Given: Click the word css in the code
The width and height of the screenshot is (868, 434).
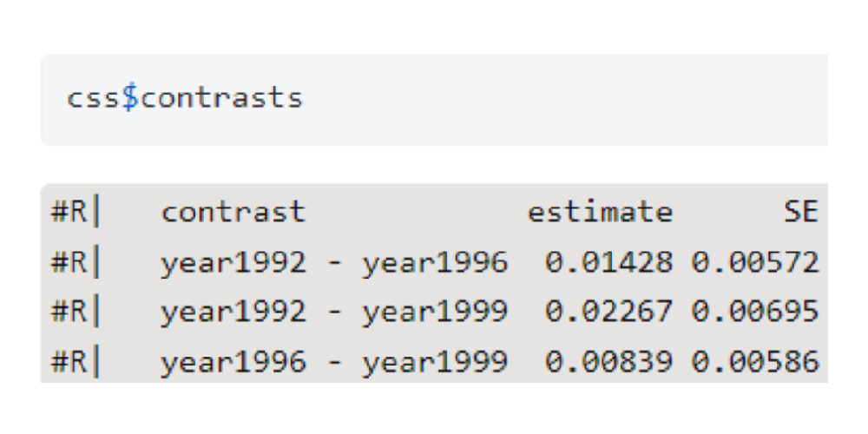Looking at the screenshot, I should coord(93,97).
